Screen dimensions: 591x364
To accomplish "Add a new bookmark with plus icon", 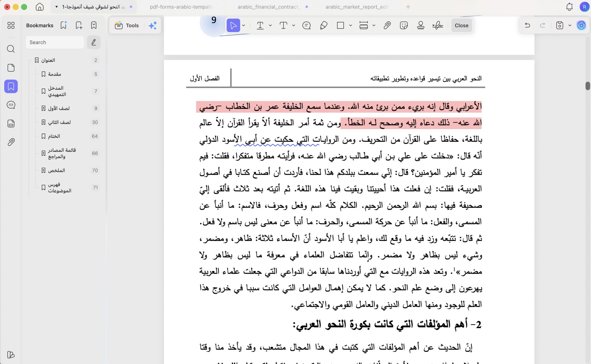I will tap(79, 25).
